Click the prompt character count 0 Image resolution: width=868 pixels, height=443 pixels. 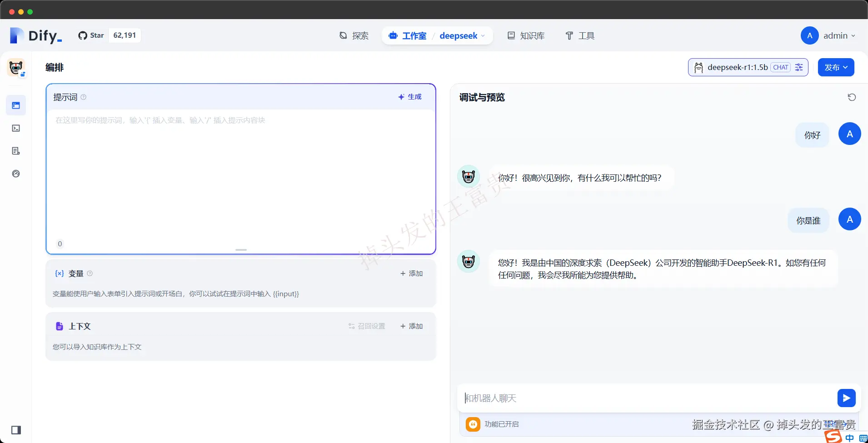[60, 244]
